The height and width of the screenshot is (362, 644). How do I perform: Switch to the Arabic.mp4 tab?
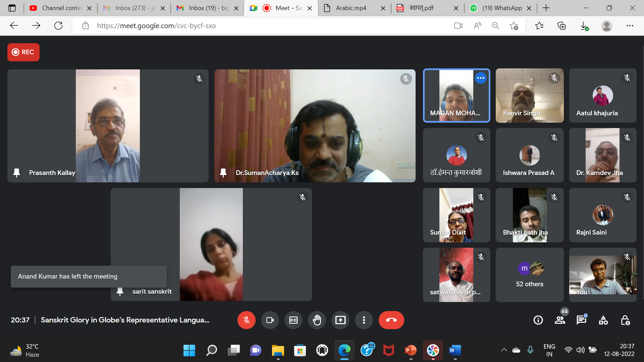[x=351, y=8]
